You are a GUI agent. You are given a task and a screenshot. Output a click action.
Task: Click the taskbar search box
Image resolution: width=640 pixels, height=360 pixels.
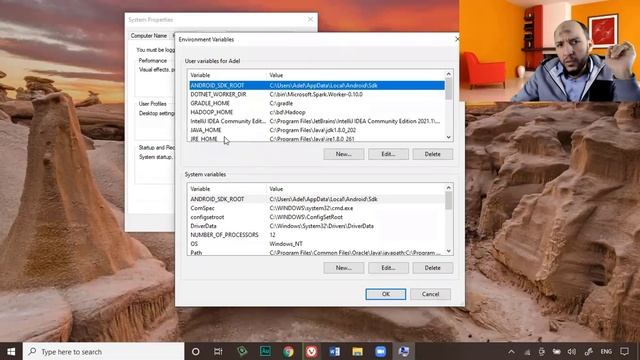pos(104,351)
